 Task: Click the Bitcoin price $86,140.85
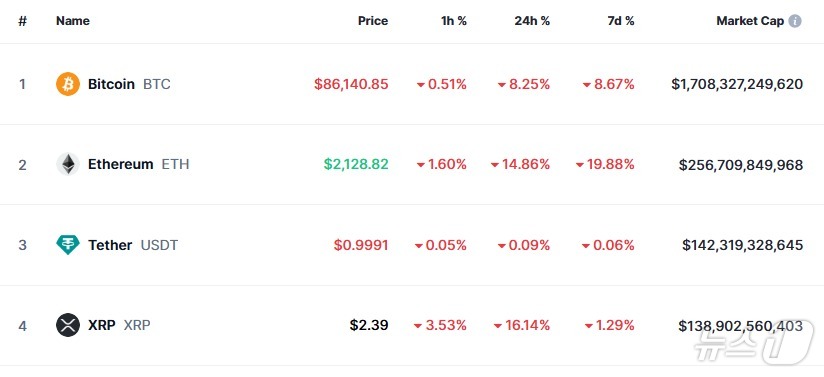(x=352, y=84)
